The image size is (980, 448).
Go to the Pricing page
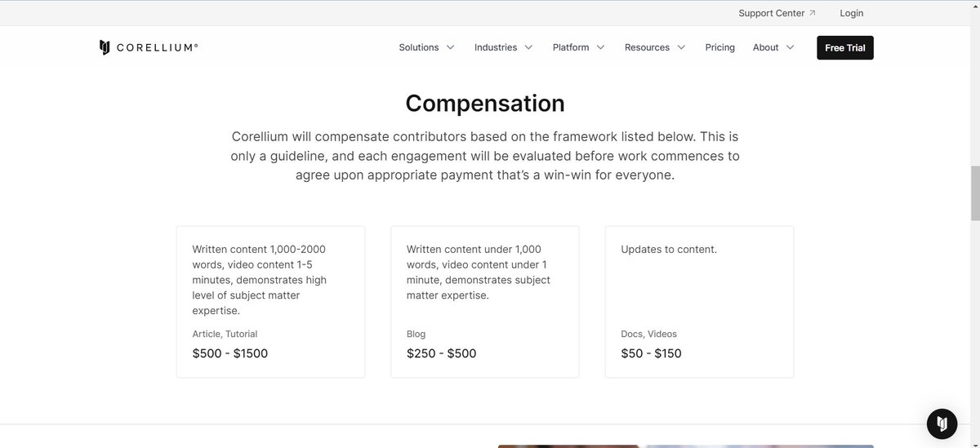[720, 47]
